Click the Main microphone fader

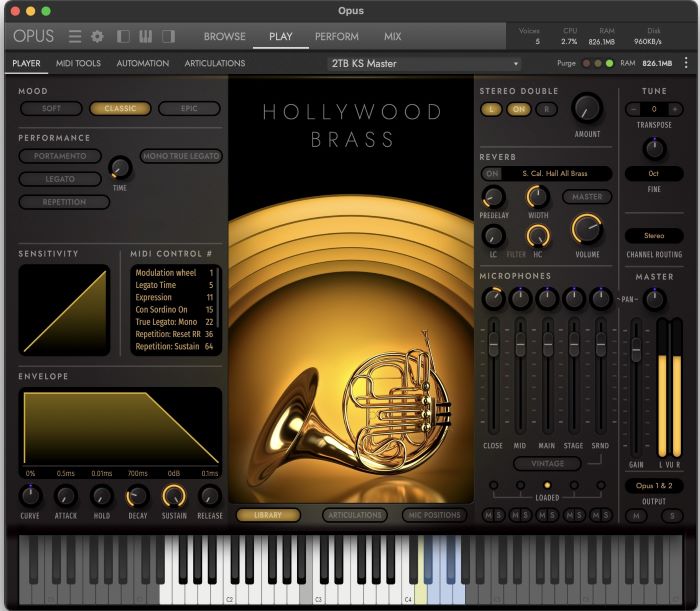pyautogui.click(x=547, y=344)
